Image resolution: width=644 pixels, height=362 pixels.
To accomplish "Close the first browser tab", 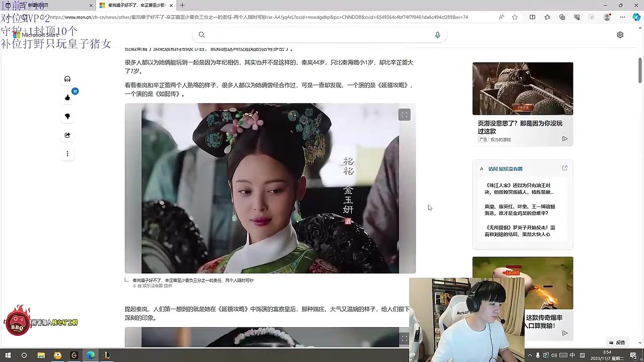I will [x=91, y=6].
